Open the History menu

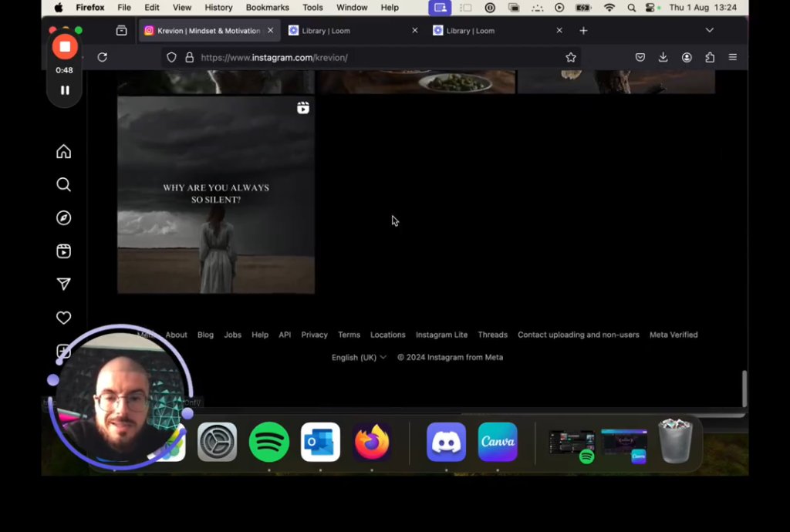pos(218,8)
